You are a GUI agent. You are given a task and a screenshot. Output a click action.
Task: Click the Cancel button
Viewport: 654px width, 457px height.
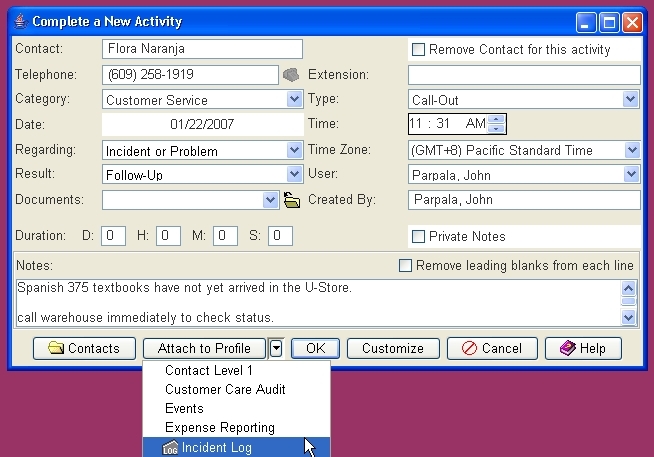tap(492, 348)
